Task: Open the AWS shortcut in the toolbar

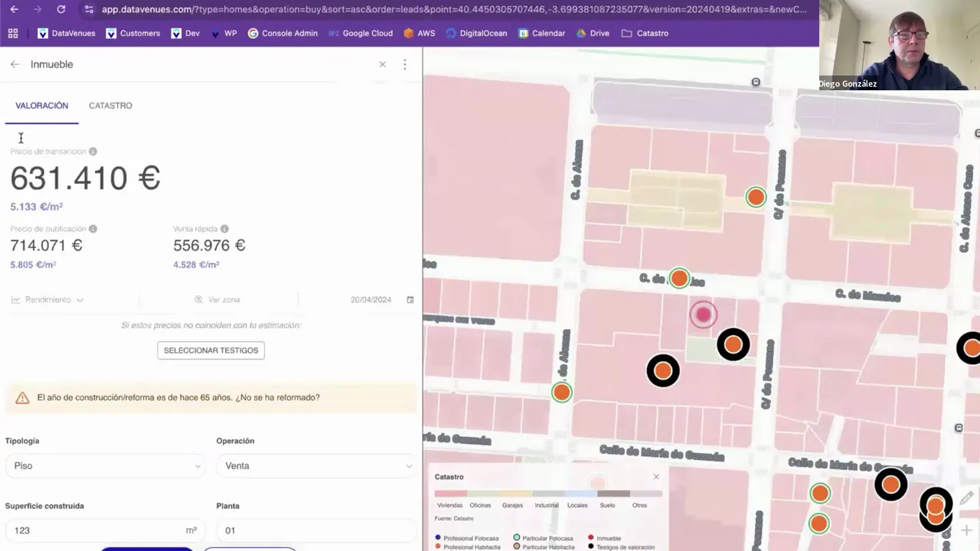Action: tap(418, 33)
